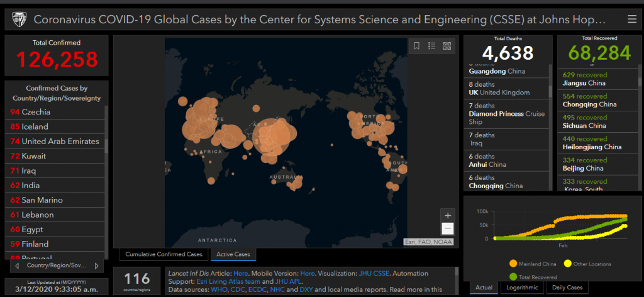Select Iceland in the confirmed cases list
The height and width of the screenshot is (297, 644).
click(x=55, y=126)
